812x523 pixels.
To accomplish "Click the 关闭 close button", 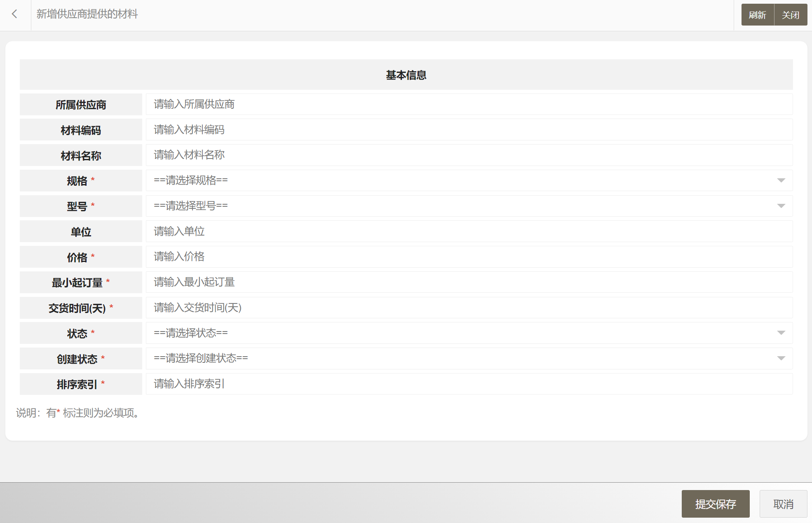I will (x=790, y=15).
